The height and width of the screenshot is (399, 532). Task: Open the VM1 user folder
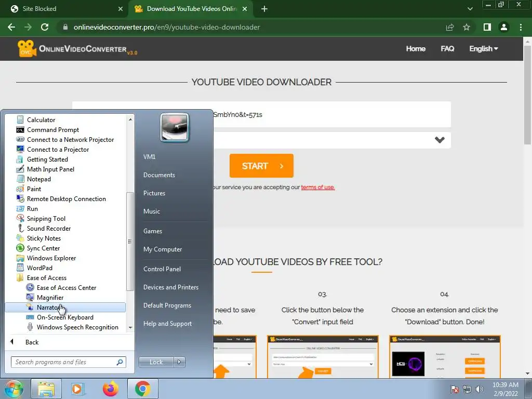tap(149, 157)
